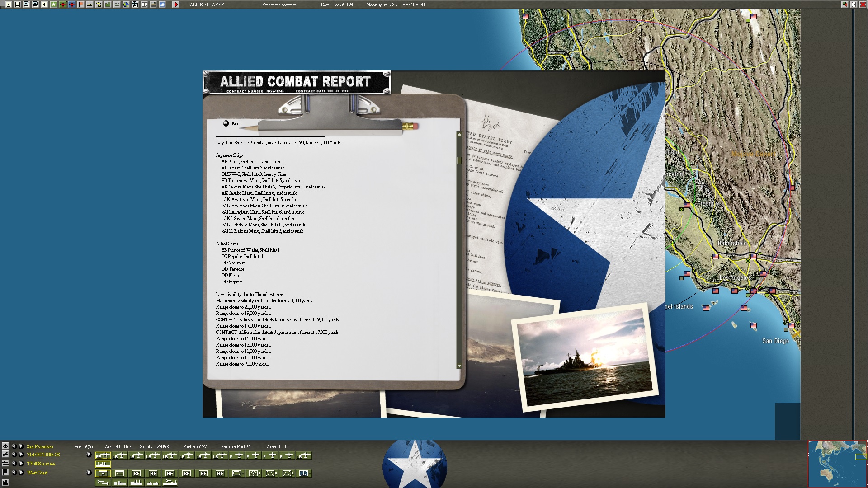Click 'BC Repulse, Shell hits 1' line
The image size is (868, 488).
242,256
